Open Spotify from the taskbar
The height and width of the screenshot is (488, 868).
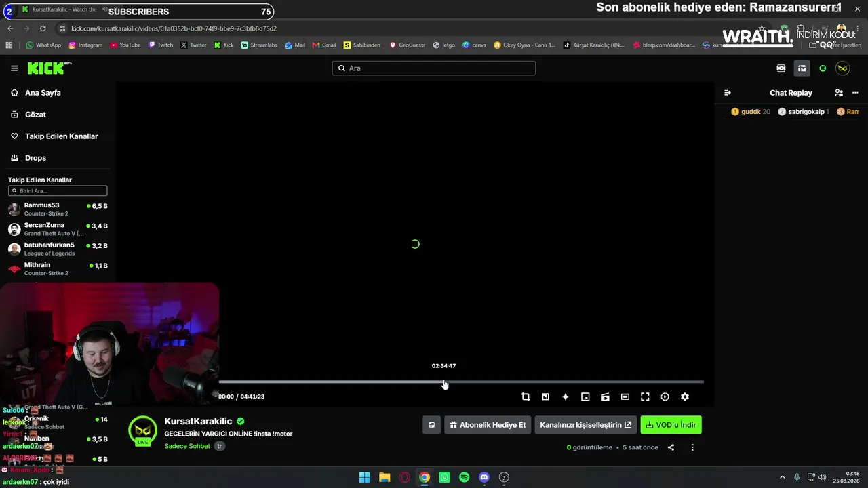464,477
